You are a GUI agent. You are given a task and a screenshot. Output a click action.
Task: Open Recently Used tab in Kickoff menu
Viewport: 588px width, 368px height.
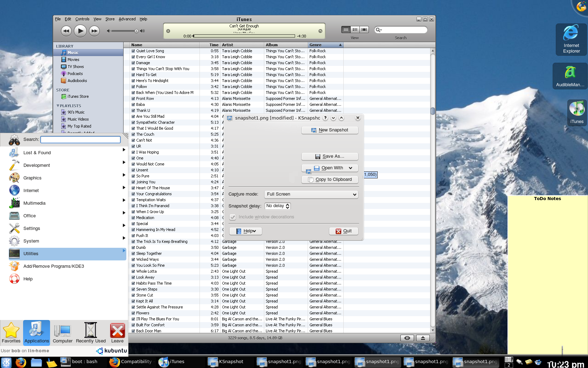91,333
